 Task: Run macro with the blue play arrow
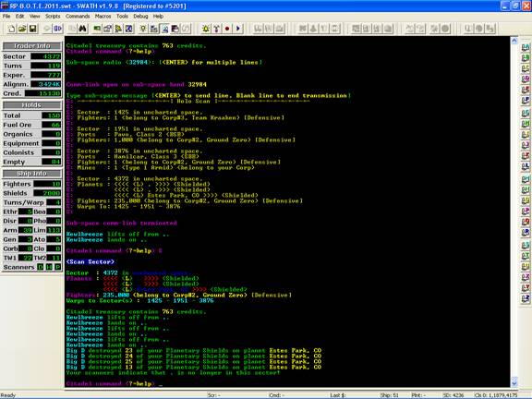tap(238, 29)
